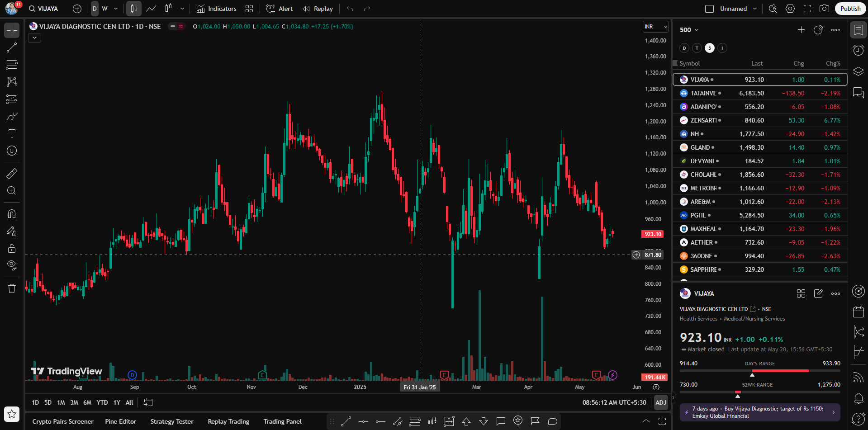The image size is (868, 430).
Task: Start bar Replay mode
Action: point(318,9)
